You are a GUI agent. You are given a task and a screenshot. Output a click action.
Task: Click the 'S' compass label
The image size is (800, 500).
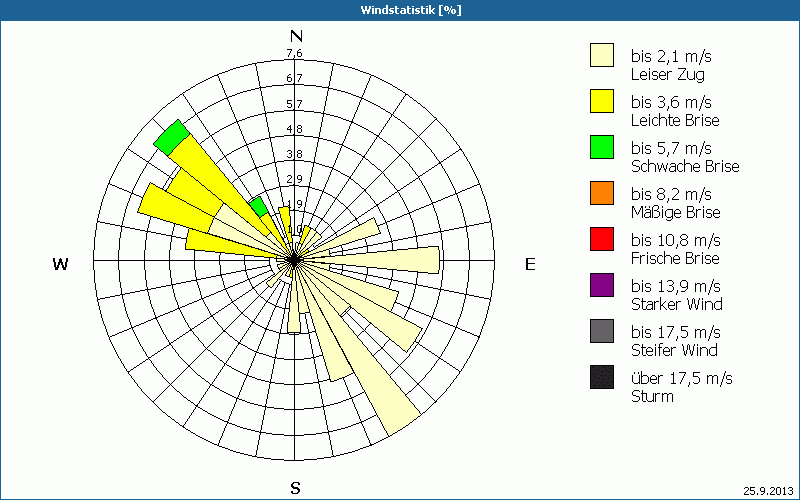click(295, 488)
